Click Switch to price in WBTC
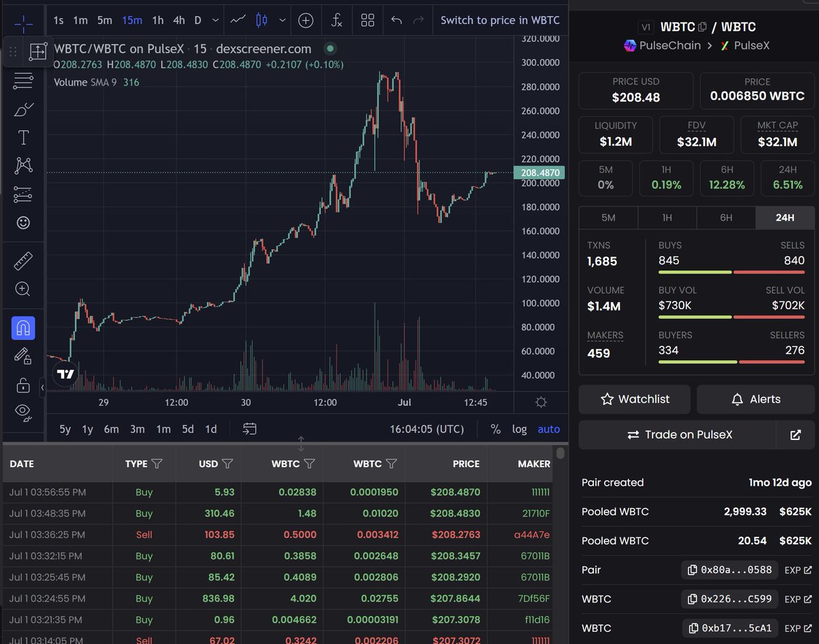 499,20
